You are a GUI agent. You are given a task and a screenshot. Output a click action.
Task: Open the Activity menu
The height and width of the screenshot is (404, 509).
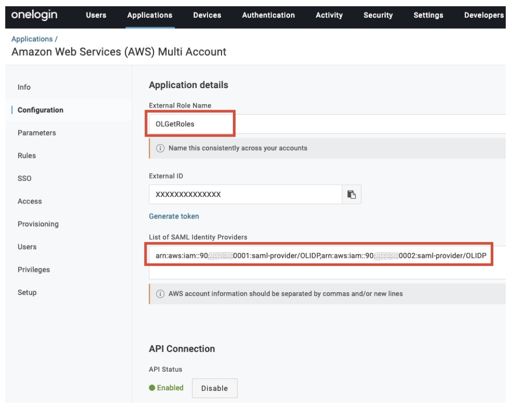click(329, 15)
